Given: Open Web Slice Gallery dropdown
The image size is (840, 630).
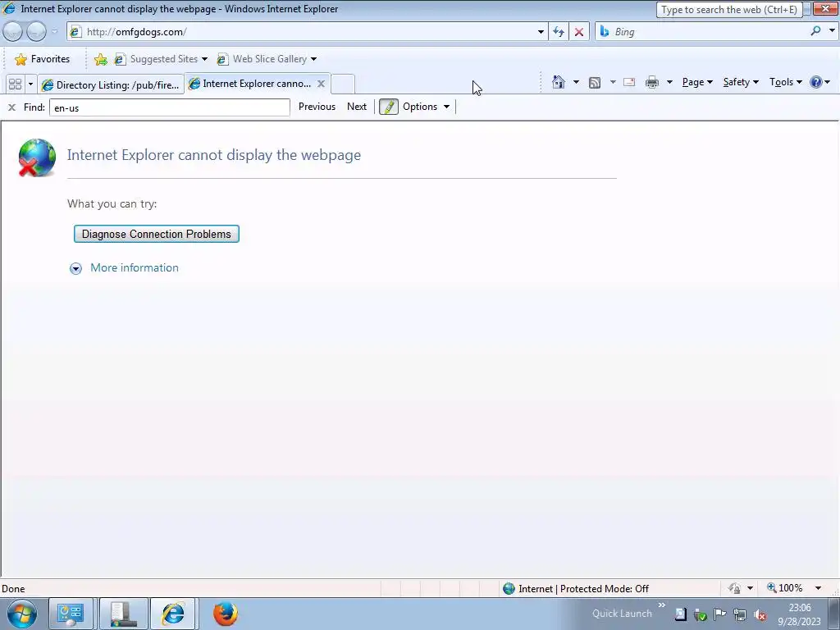Looking at the screenshot, I should [267, 59].
